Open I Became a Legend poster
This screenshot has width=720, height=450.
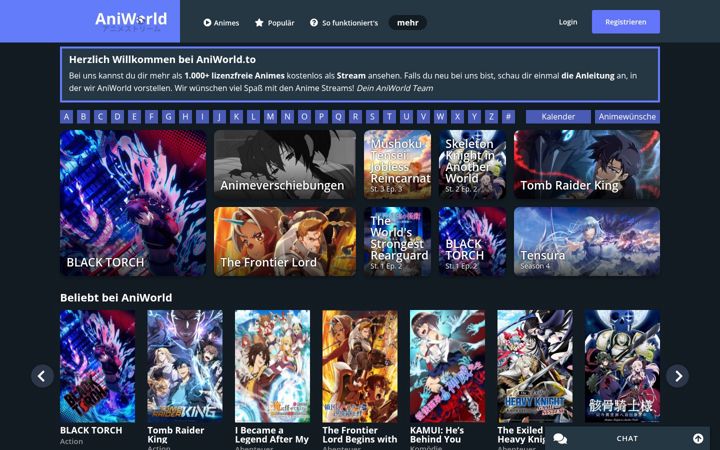click(x=273, y=366)
